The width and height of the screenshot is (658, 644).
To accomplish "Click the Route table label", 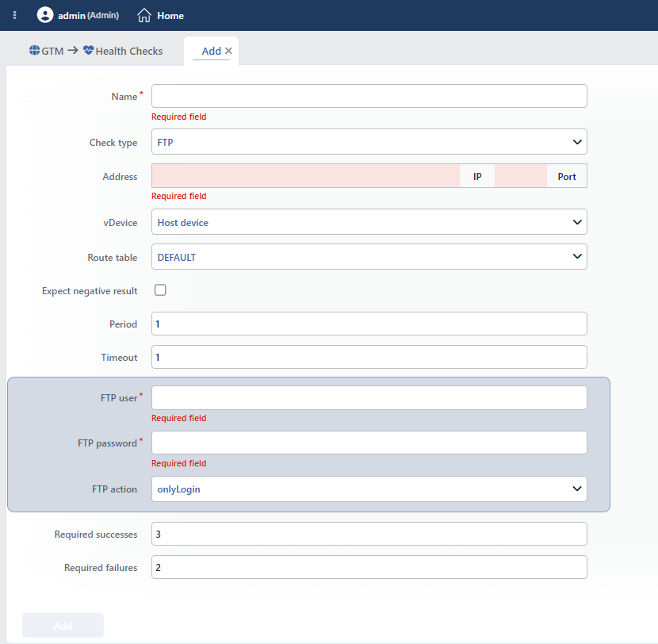I will click(x=112, y=257).
